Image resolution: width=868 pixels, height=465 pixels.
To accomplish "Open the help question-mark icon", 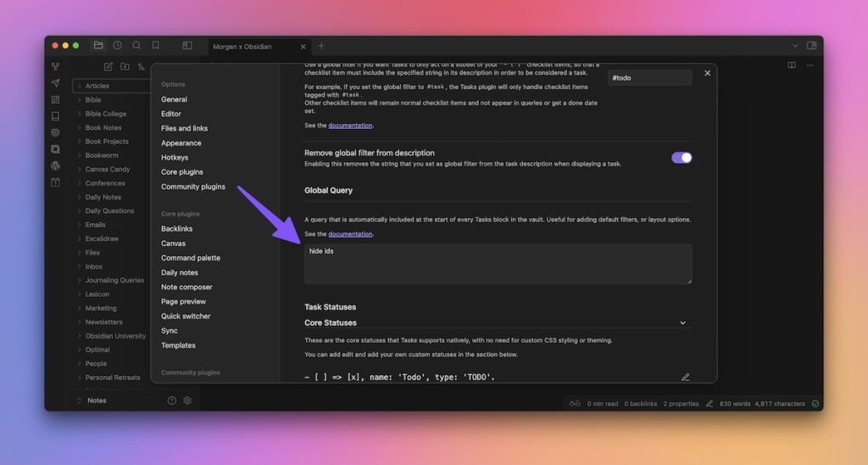I will (x=171, y=401).
